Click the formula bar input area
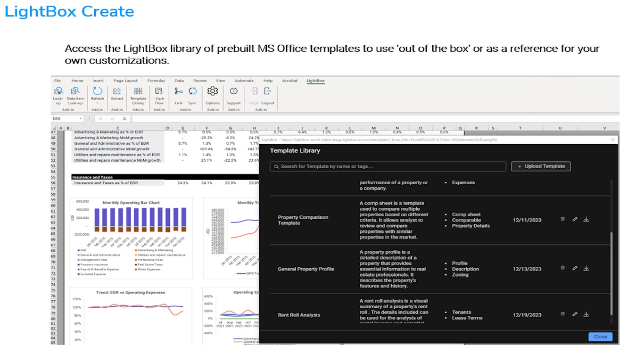Screen dimensions: 644x362 click(x=375, y=119)
